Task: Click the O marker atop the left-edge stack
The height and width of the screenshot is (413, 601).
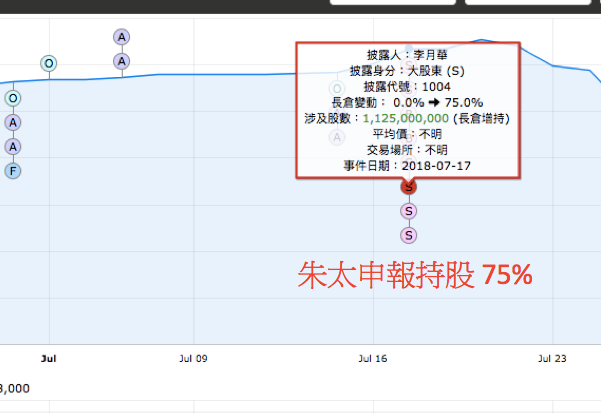Action: 13,98
